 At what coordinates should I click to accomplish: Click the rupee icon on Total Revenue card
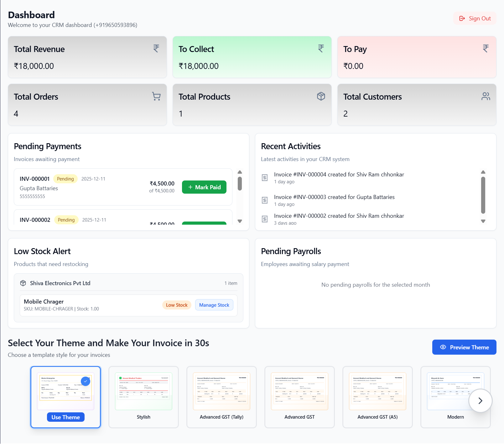pyautogui.click(x=156, y=49)
